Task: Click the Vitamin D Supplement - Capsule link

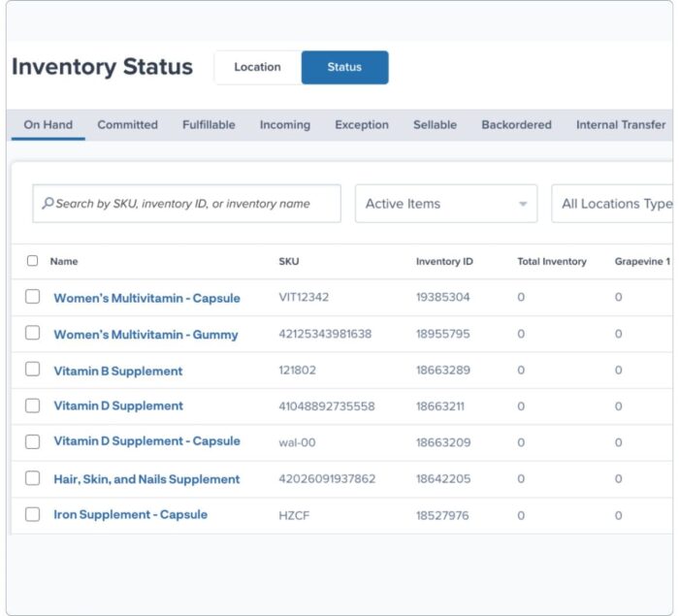Action: 146,441
